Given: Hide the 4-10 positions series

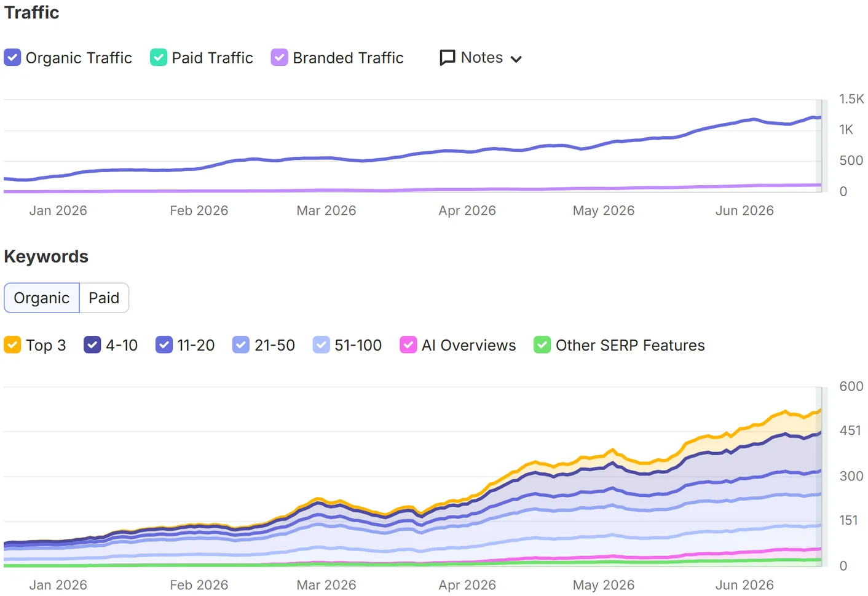Looking at the screenshot, I should pos(92,345).
